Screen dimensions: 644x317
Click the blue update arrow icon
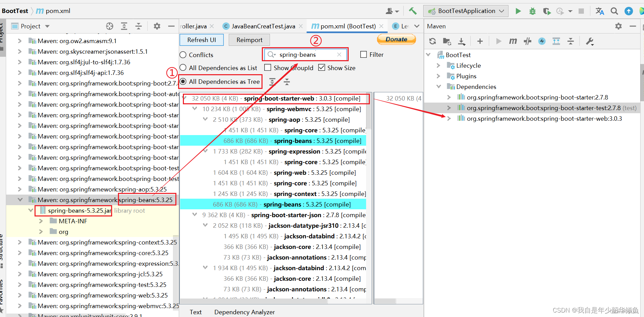click(x=629, y=11)
